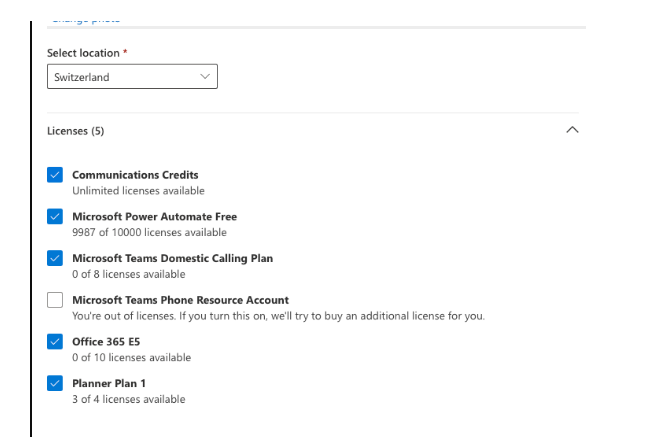Select Microsoft Teams Domestic Calling Plan label
Screen dimensions: 666x437
click(x=172, y=258)
